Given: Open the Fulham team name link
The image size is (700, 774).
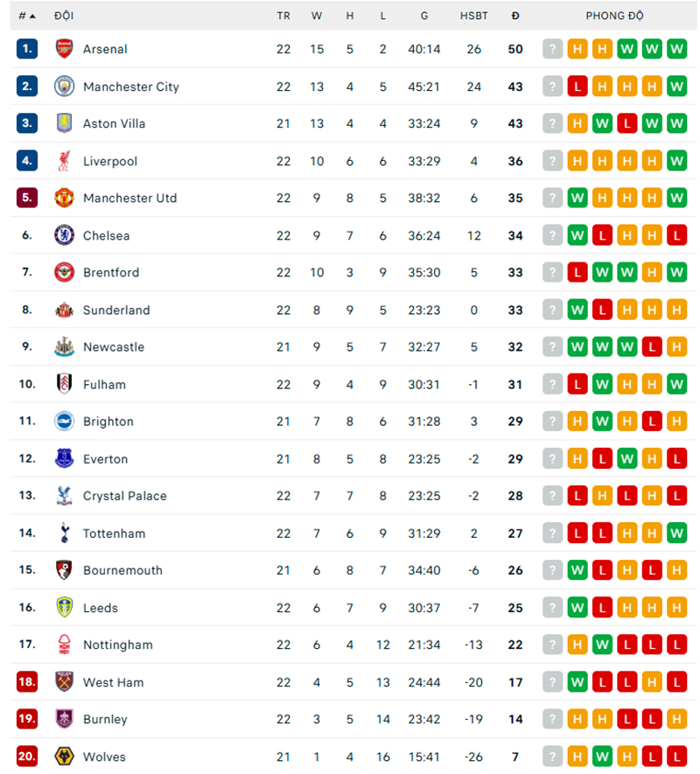Looking at the screenshot, I should click(104, 385).
